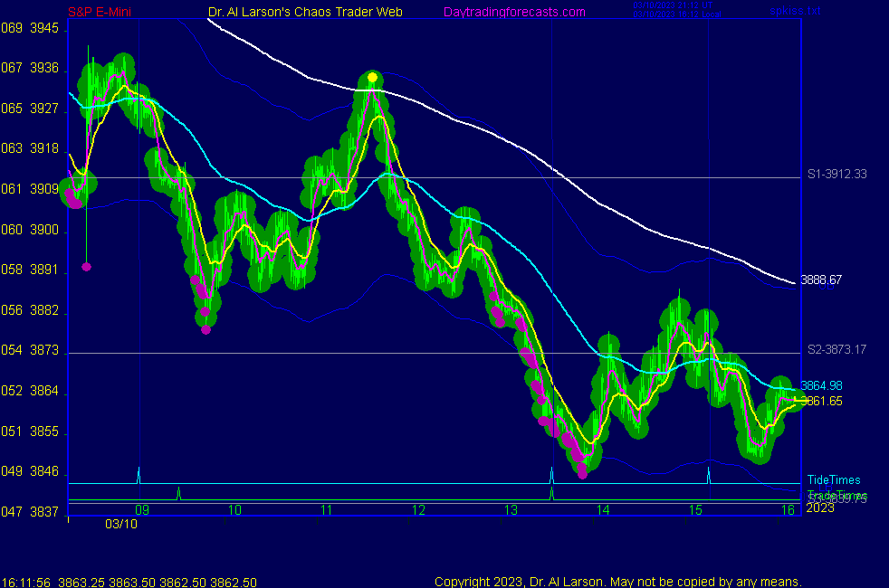This screenshot has width=889, height=588.
Task: Click the 069 3945 price axis label
Action: [30, 28]
